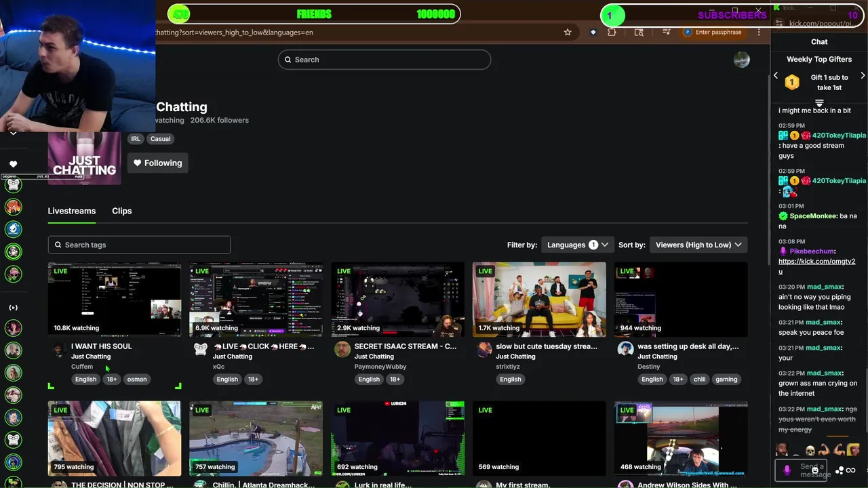This screenshot has width=868, height=488.
Task: Click the live broadcast icon in left sidebar
Action: 13,308
